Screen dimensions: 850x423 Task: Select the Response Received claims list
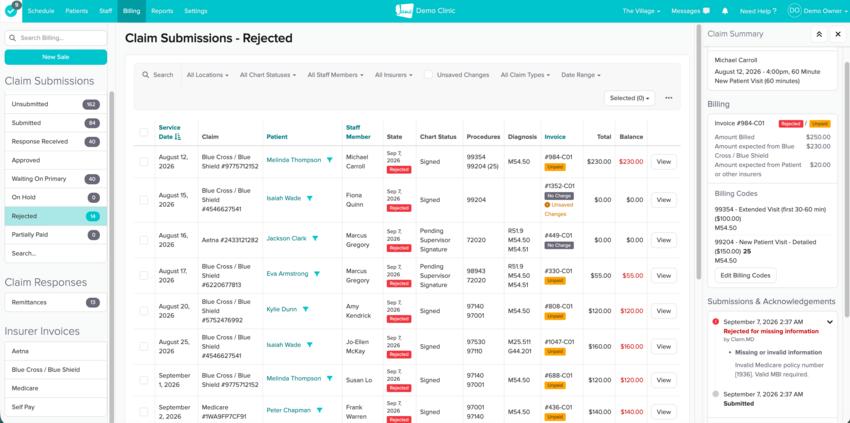[x=56, y=142]
